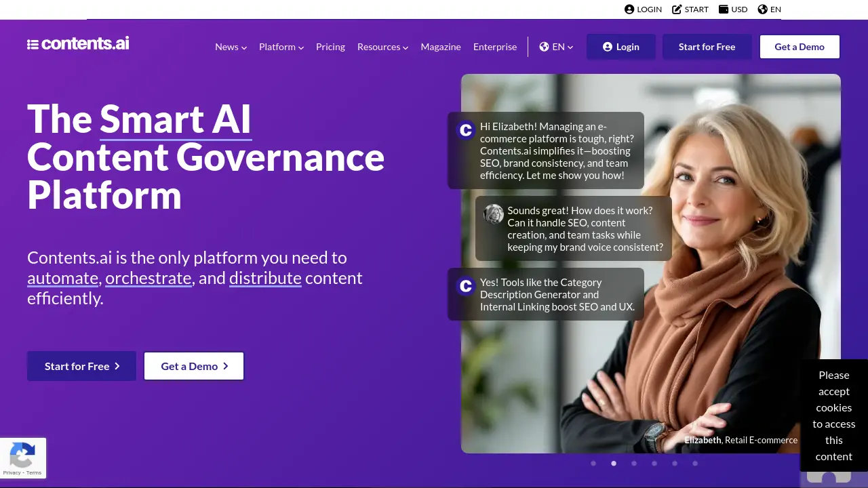Click the top bar USD currency link
This screenshot has height=488, width=868.
[x=733, y=9]
